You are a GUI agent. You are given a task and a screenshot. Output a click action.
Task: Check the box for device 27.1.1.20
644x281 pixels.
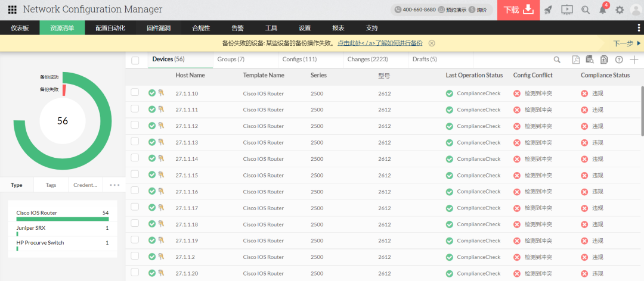(135, 273)
